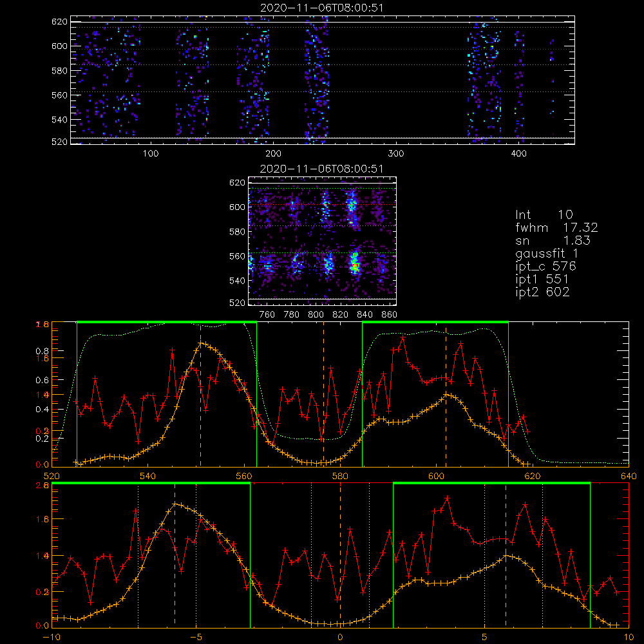Click x-axis label 100 on top plot
The image size is (644, 644).
(151, 154)
